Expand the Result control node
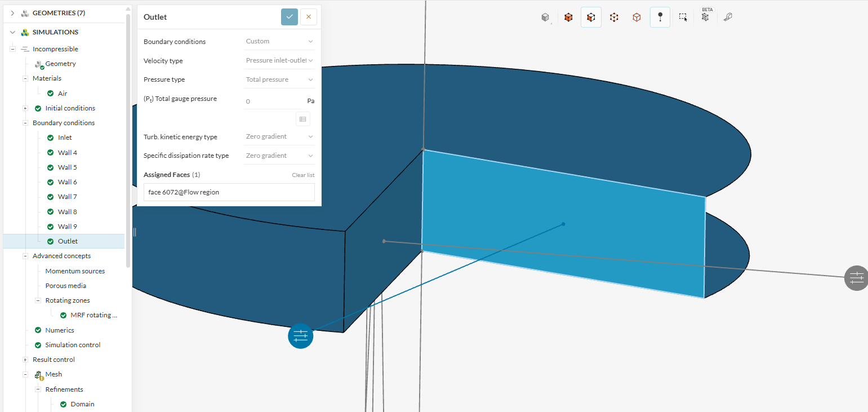Image resolution: width=868 pixels, height=412 pixels. tap(25, 360)
